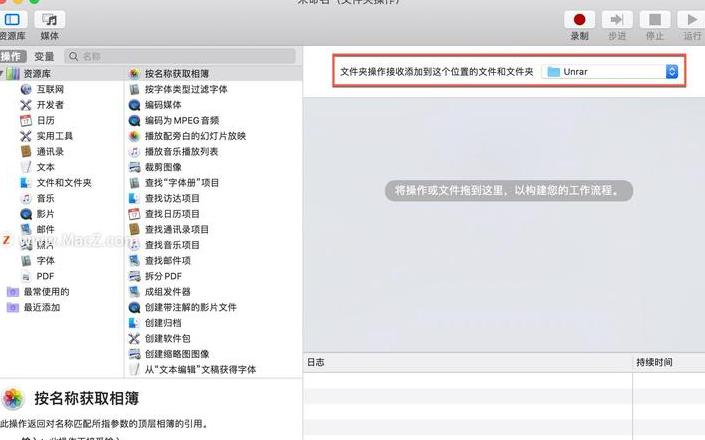705x440 pixels.
Task: Open the 最常使用的 smart folder
Action: (38, 292)
